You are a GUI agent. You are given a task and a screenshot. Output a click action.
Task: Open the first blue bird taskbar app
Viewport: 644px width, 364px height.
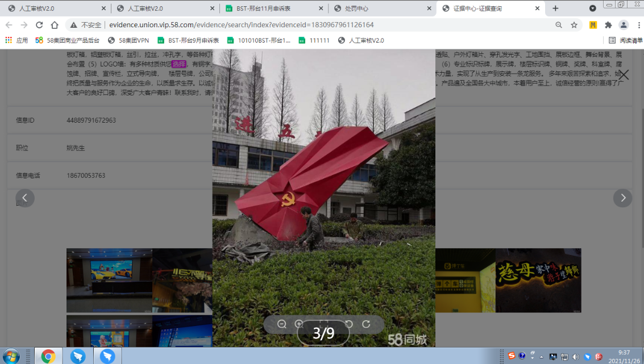tap(78, 356)
